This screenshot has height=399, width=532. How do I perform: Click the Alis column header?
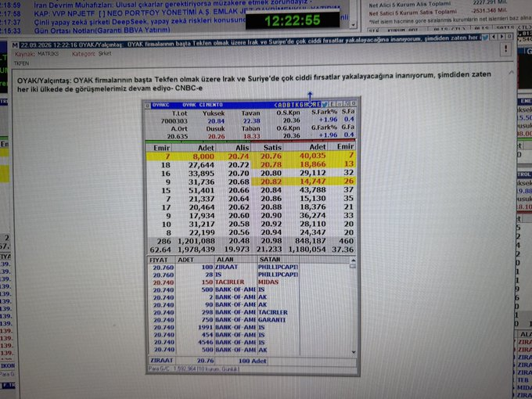pyautogui.click(x=243, y=148)
